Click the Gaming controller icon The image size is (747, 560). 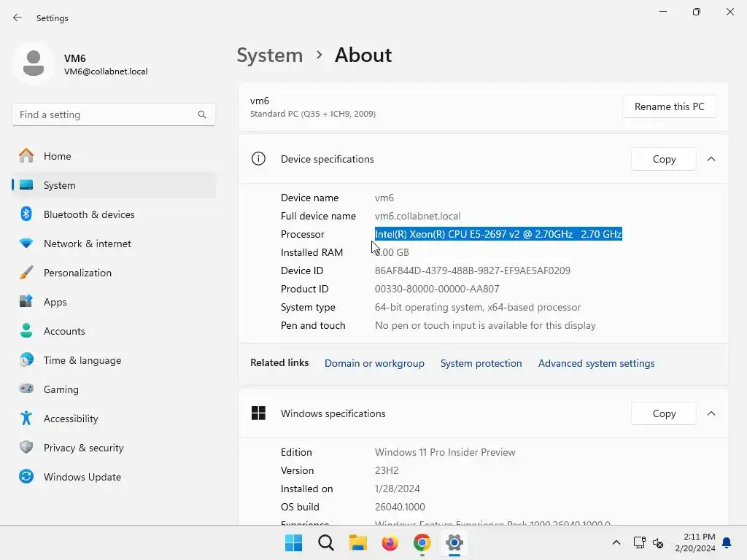click(26, 389)
